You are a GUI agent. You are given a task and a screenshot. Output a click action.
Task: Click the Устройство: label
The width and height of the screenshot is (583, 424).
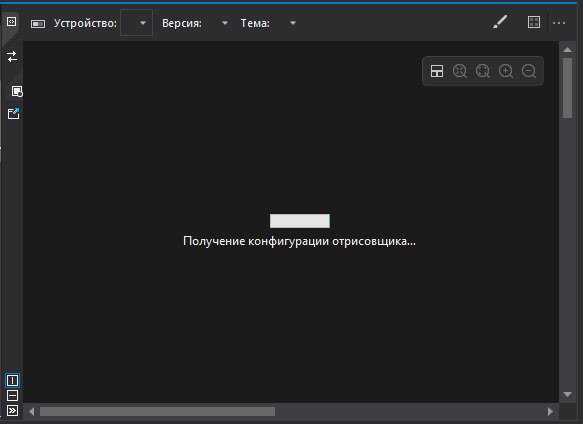pos(85,23)
